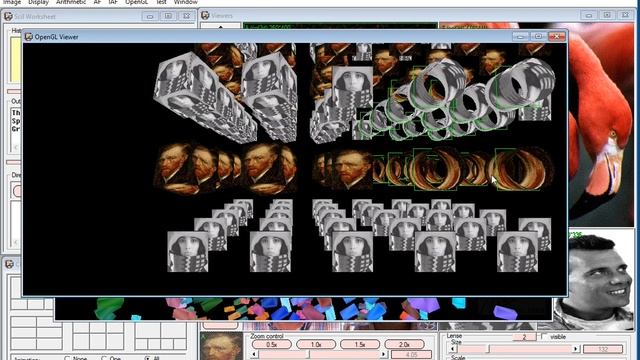Select the One animation radio button
Screen dimensions: 640x360
(104, 358)
